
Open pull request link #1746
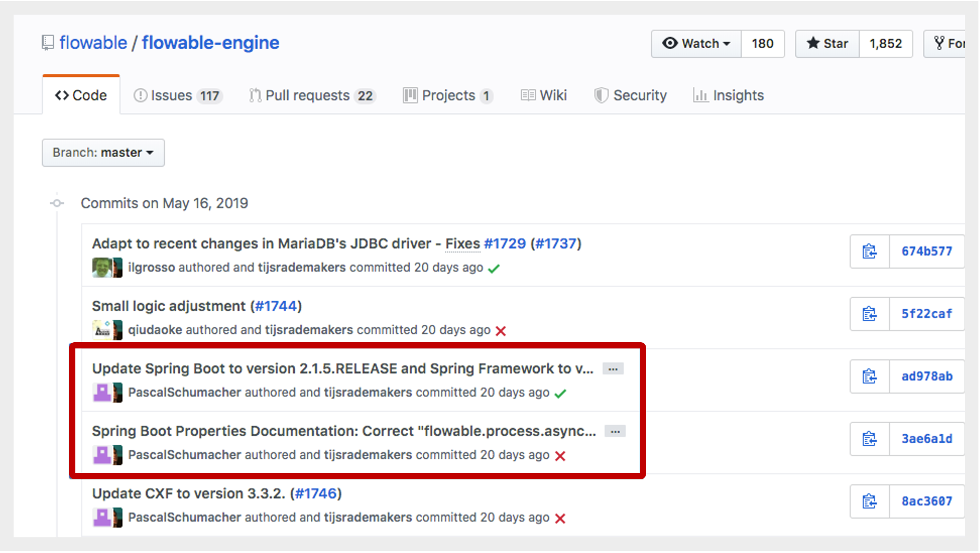[x=316, y=494]
